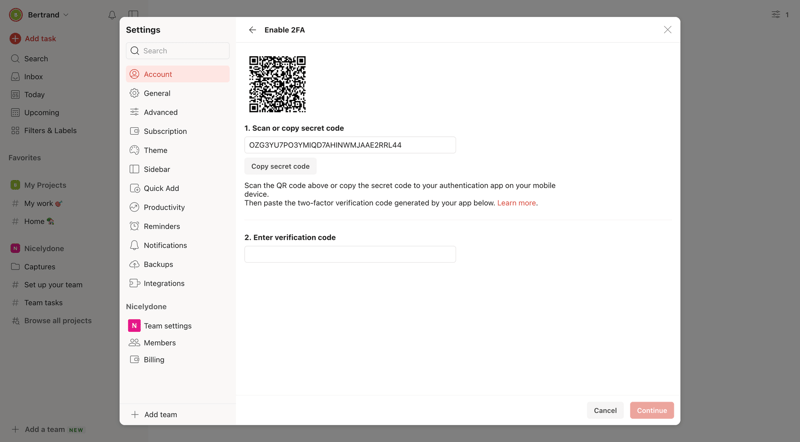Click Add a team at sidebar bottom

[45, 429]
